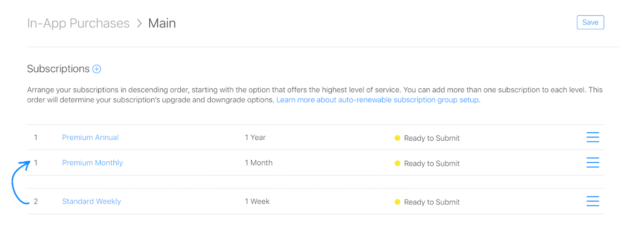Click the Subscriptions section heading
The height and width of the screenshot is (233, 644).
pyautogui.click(x=58, y=69)
